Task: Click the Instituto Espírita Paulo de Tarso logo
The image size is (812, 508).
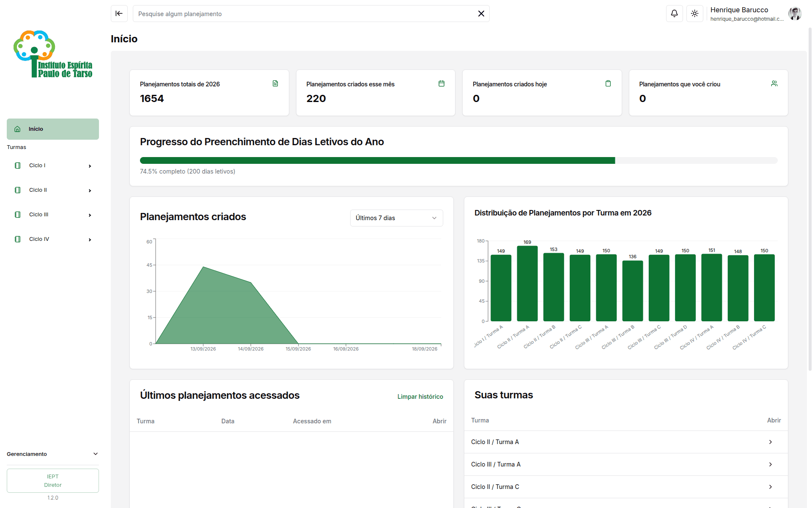Action: pyautogui.click(x=53, y=54)
